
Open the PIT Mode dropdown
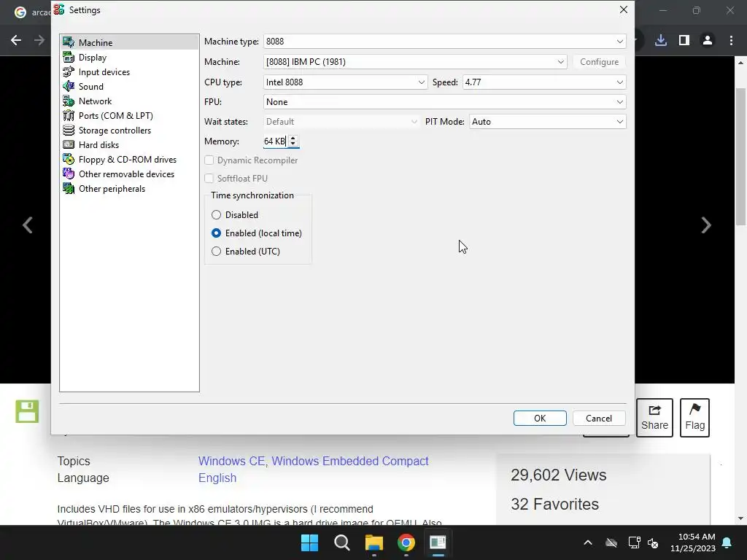(x=547, y=122)
